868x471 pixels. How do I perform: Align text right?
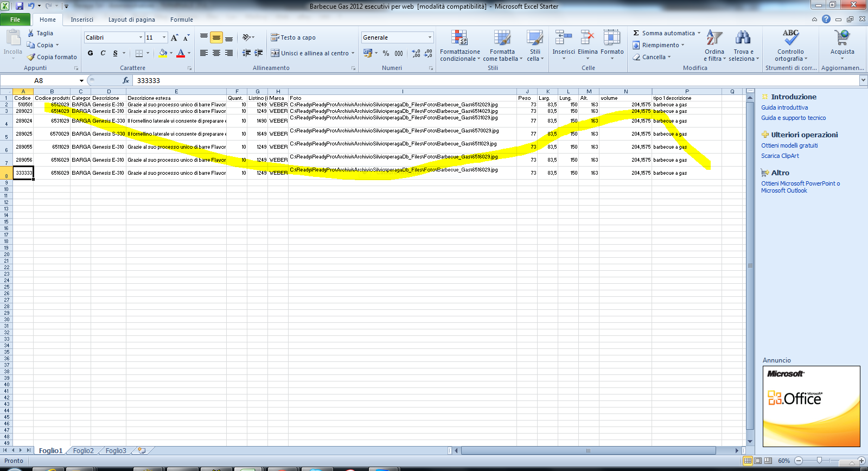(x=229, y=53)
